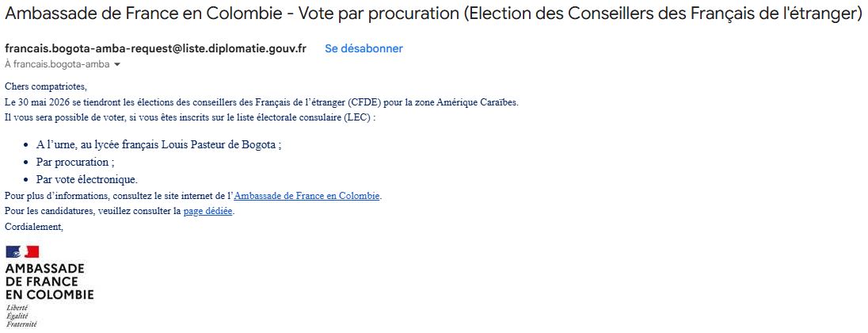The image size is (868, 333).
Task: Click the Cordialement closing line
Action: click(x=33, y=226)
